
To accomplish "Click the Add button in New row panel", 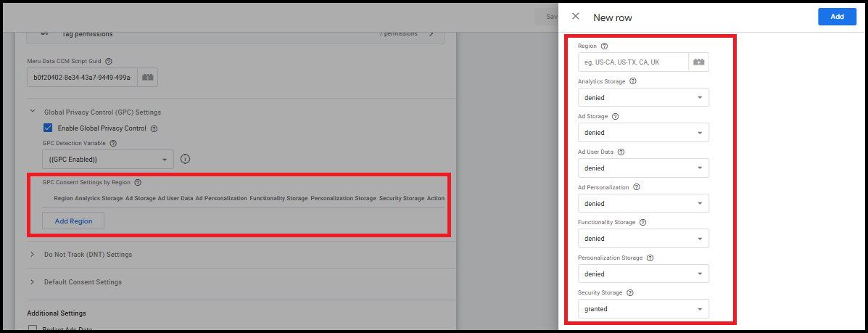I will click(836, 17).
